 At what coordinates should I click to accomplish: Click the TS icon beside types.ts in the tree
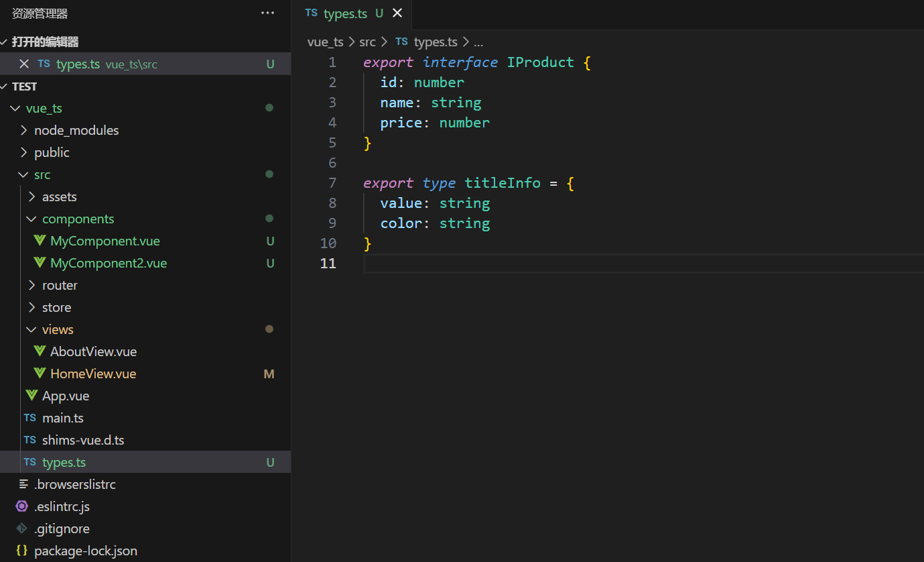point(29,462)
